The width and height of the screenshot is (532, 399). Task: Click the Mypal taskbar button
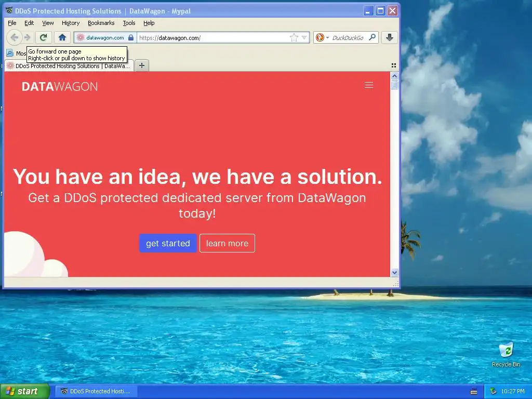click(96, 391)
